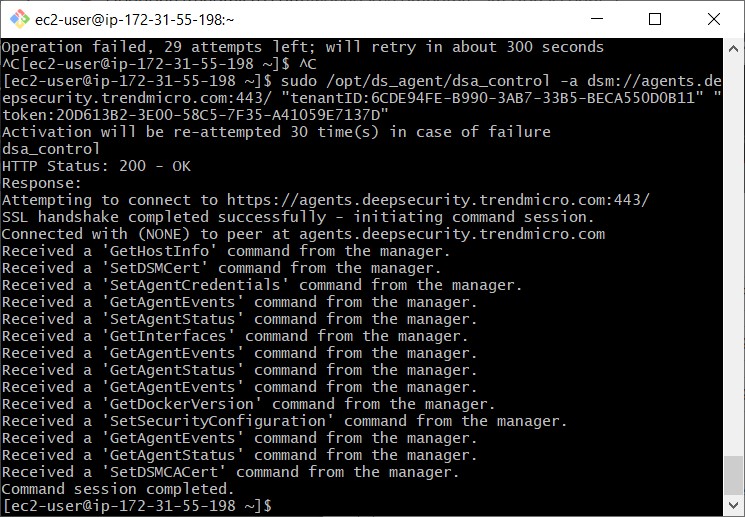This screenshot has height=517, width=745.
Task: Click the 'Command session completed.' line
Action: click(x=118, y=489)
